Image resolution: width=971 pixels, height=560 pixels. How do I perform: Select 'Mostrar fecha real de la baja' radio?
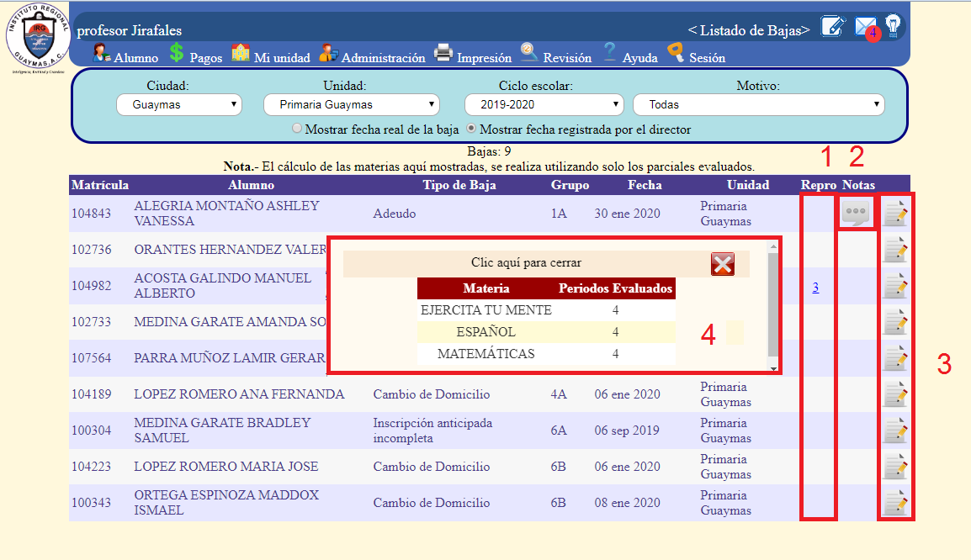pos(297,128)
